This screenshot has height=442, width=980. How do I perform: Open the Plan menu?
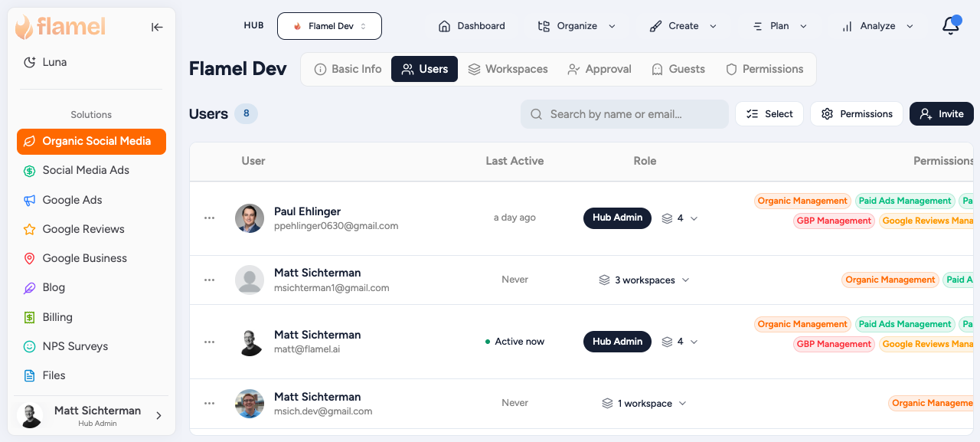[x=779, y=26]
